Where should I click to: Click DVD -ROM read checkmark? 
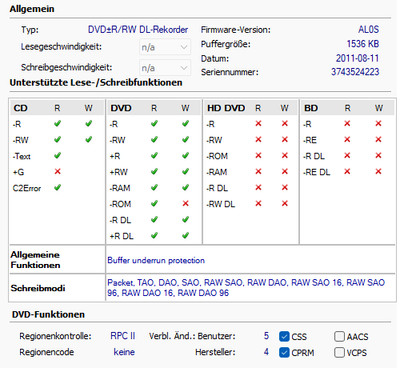point(154,203)
